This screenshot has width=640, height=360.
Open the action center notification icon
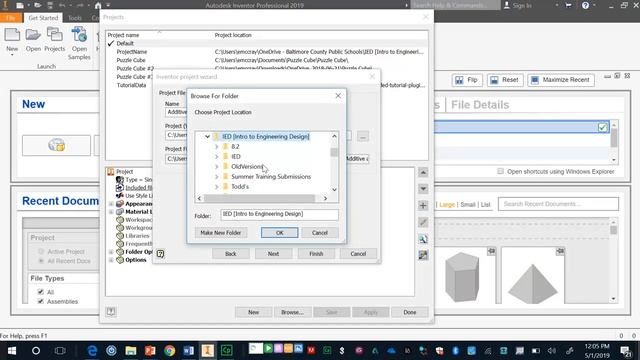pos(625,351)
